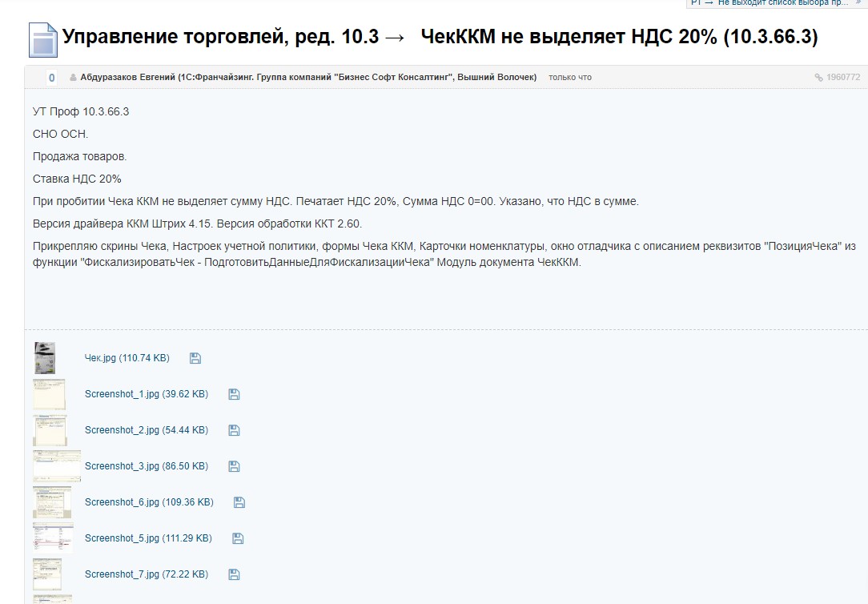868x604 pixels.
Task: Save Чек.jpg using its floppy disk icon
Action: point(195,358)
